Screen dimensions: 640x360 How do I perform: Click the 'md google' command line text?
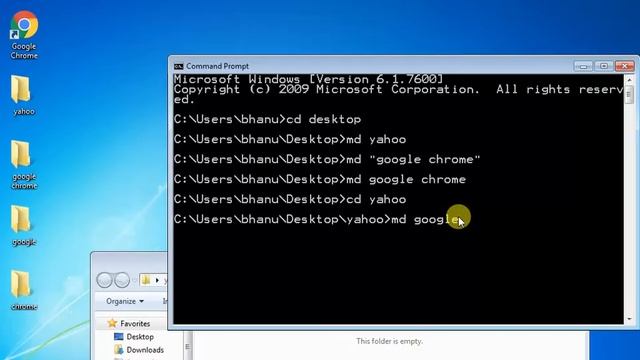425,219
